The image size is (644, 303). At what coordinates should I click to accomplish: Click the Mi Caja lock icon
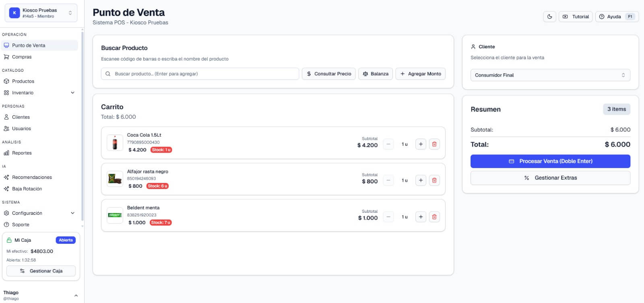[x=9, y=240]
